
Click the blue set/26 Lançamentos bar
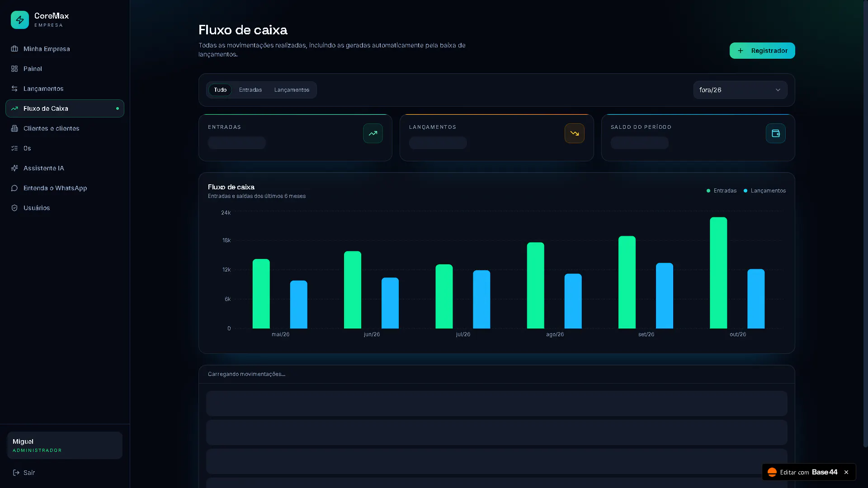pyautogui.click(x=665, y=296)
